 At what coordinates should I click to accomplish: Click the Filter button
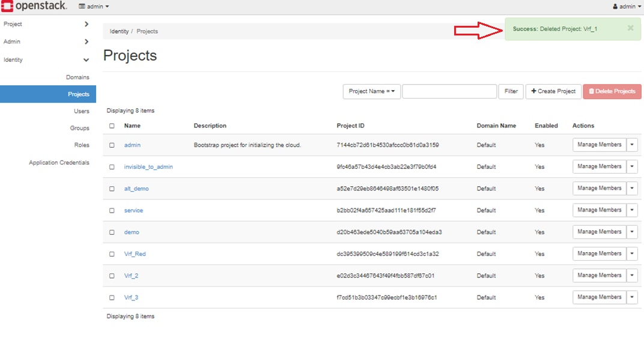point(511,91)
